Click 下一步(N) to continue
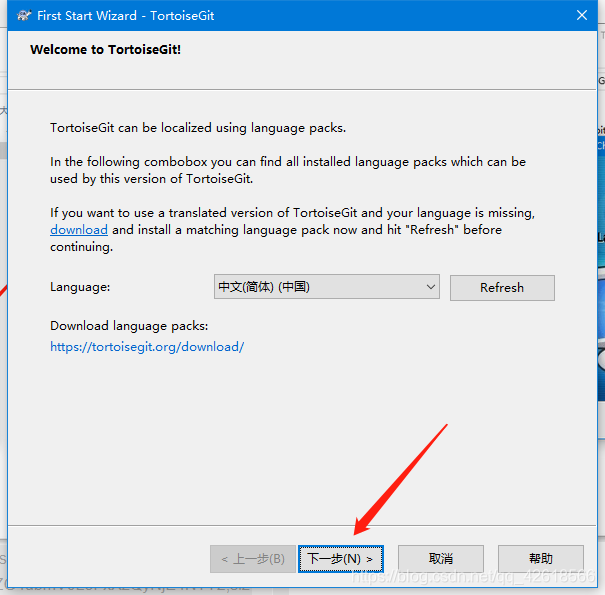Viewport: 605px width, 595px height. coord(341,558)
